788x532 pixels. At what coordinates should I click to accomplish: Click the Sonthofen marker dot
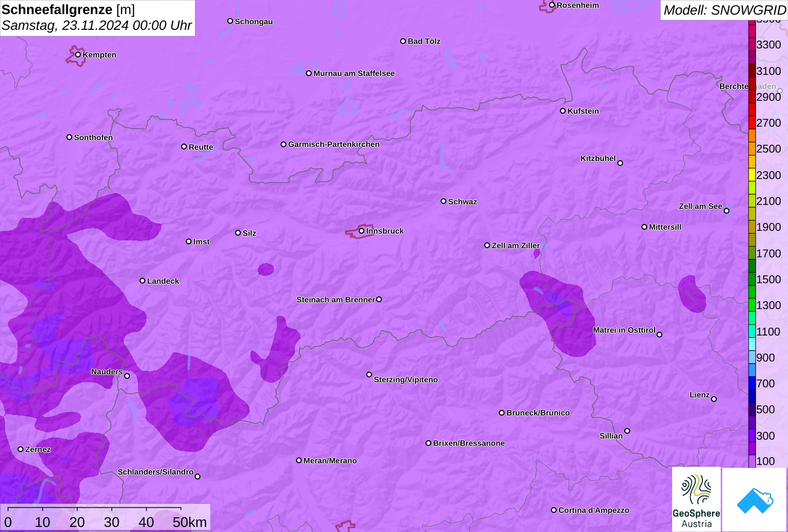click(x=70, y=137)
